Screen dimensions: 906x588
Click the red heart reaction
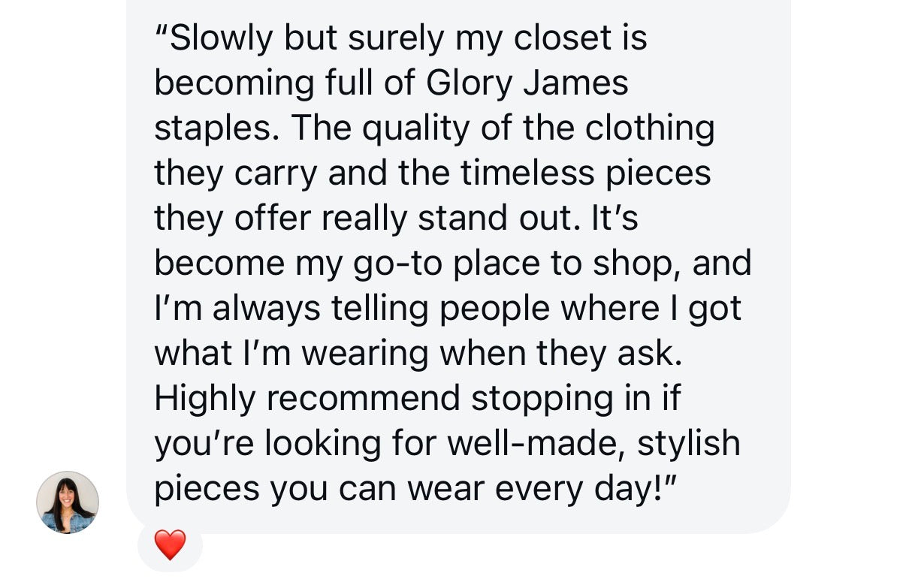[x=170, y=544]
